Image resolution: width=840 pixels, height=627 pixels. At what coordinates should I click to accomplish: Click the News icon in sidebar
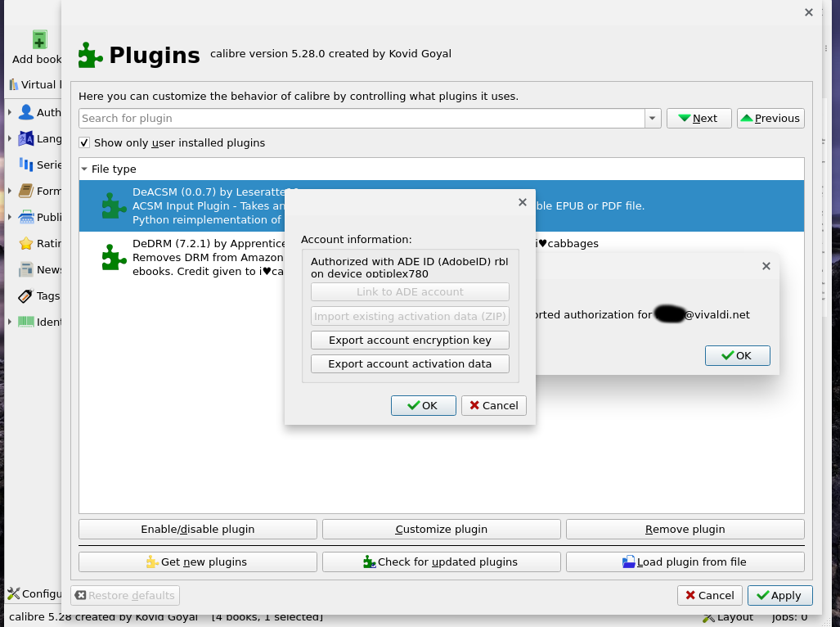click(26, 269)
